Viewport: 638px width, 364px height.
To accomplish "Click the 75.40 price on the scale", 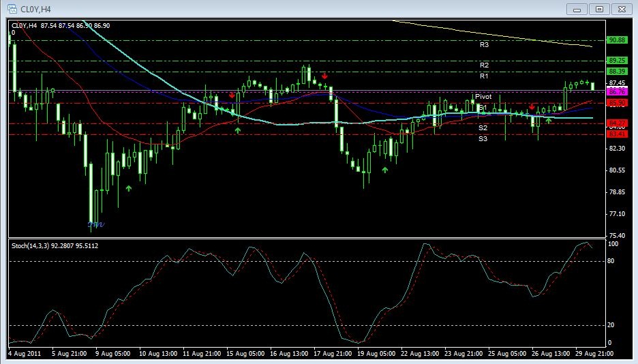I will (x=617, y=235).
